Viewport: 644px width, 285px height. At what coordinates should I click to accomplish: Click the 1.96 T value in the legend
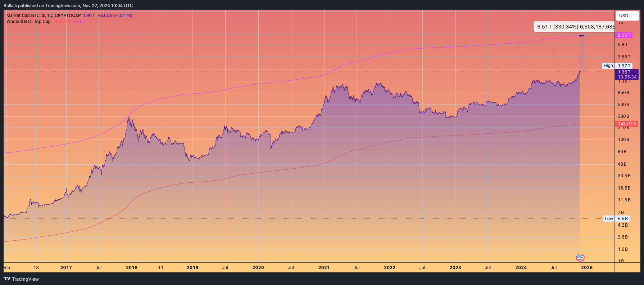pos(89,15)
